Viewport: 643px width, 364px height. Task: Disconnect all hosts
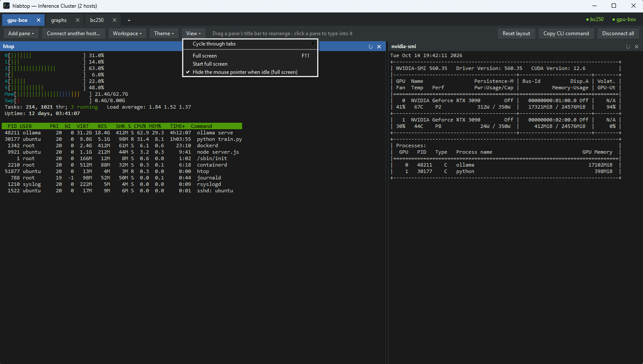pyautogui.click(x=618, y=33)
